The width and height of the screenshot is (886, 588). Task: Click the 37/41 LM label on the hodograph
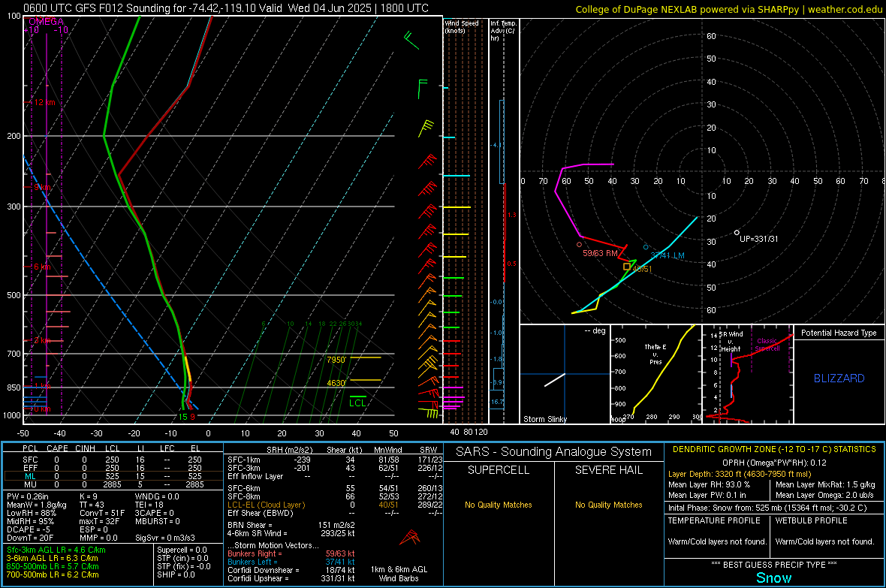[668, 255]
